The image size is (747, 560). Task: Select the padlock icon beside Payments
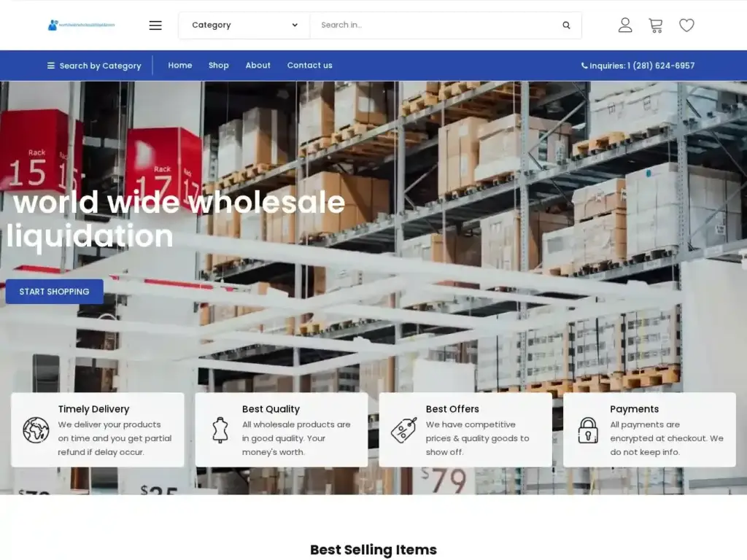588,430
